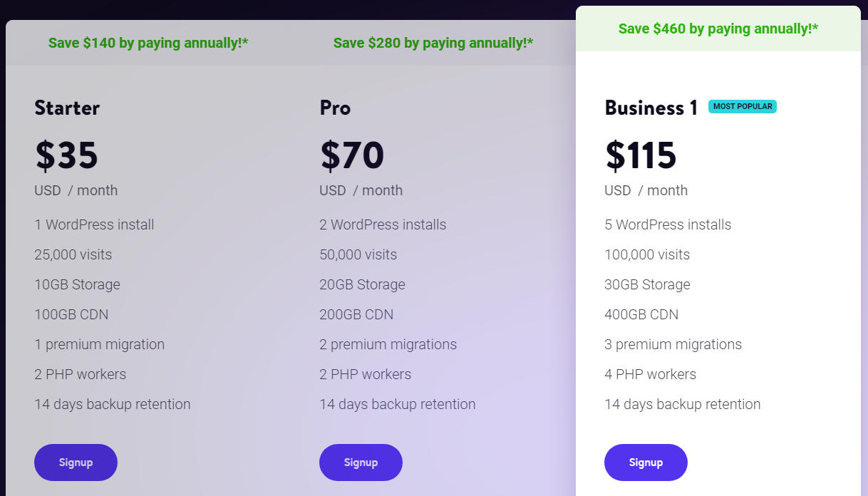868x496 pixels.
Task: Click the Save $280 annual banner
Action: [433, 43]
